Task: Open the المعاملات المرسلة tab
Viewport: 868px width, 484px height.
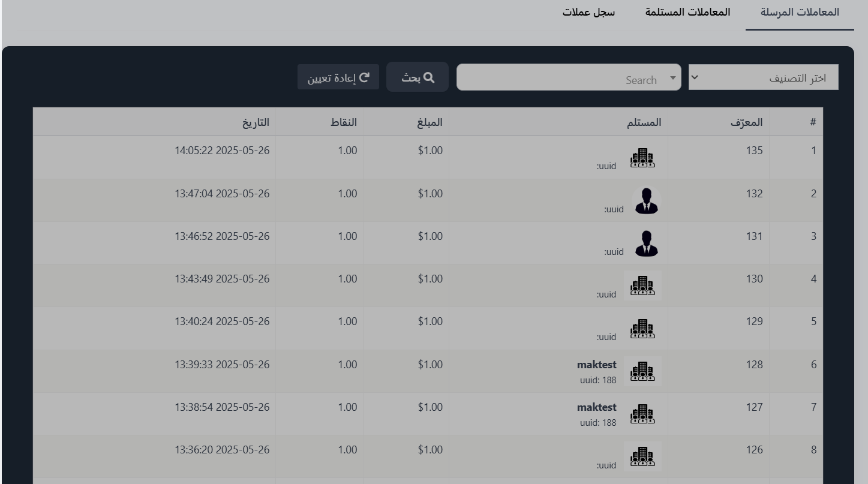Action: tap(800, 12)
